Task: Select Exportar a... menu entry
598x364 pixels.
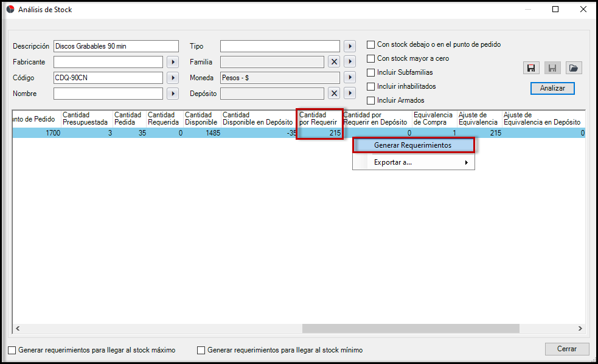Action: (x=414, y=162)
